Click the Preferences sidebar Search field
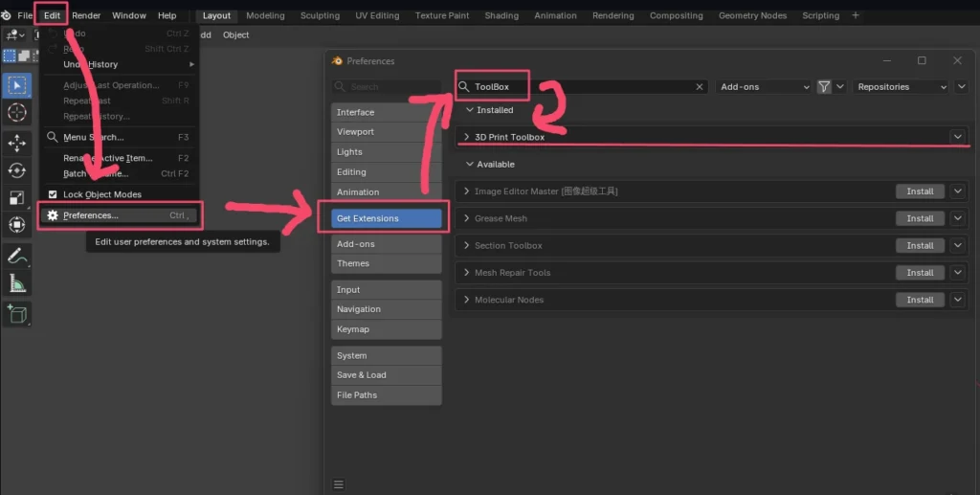 pos(387,87)
